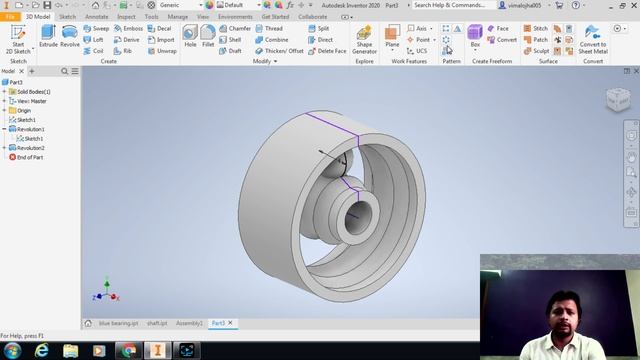Screen dimensions: 640x360
Task: Select the Chamfer tool
Action: tap(235, 29)
